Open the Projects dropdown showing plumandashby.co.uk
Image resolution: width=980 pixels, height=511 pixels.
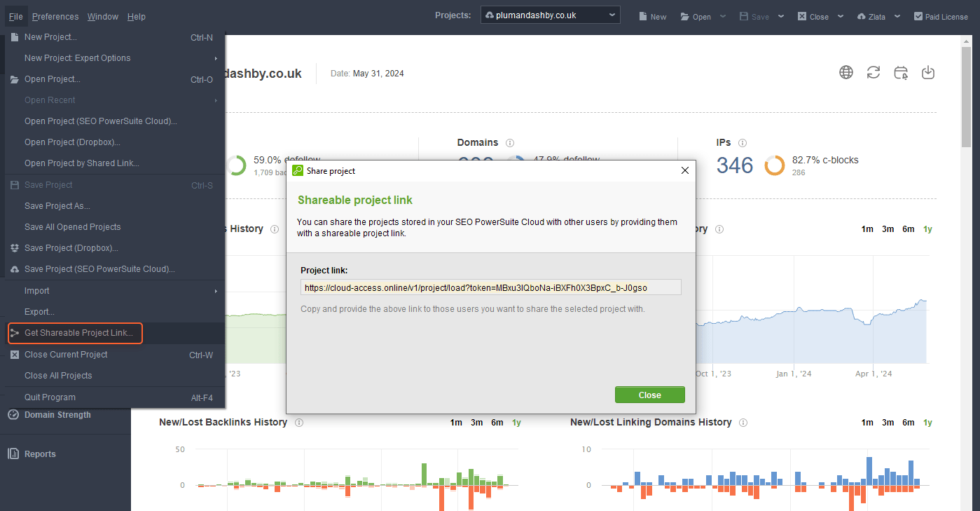[x=550, y=15]
